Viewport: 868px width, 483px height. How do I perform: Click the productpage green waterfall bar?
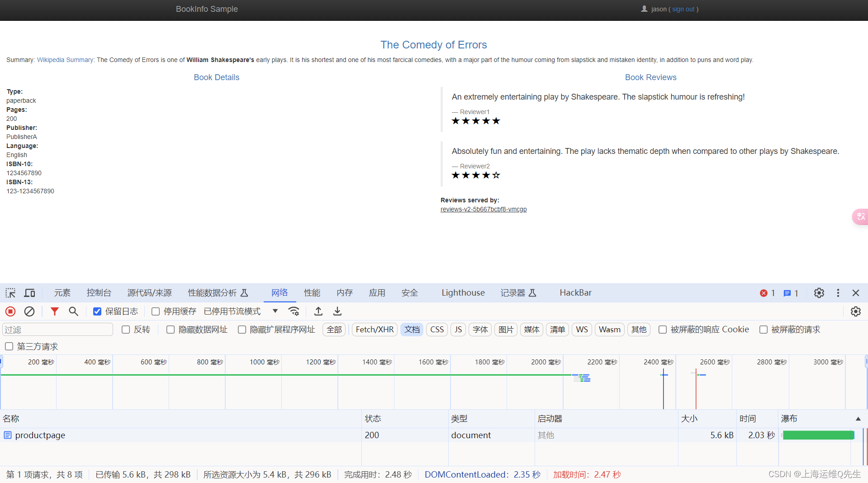818,435
